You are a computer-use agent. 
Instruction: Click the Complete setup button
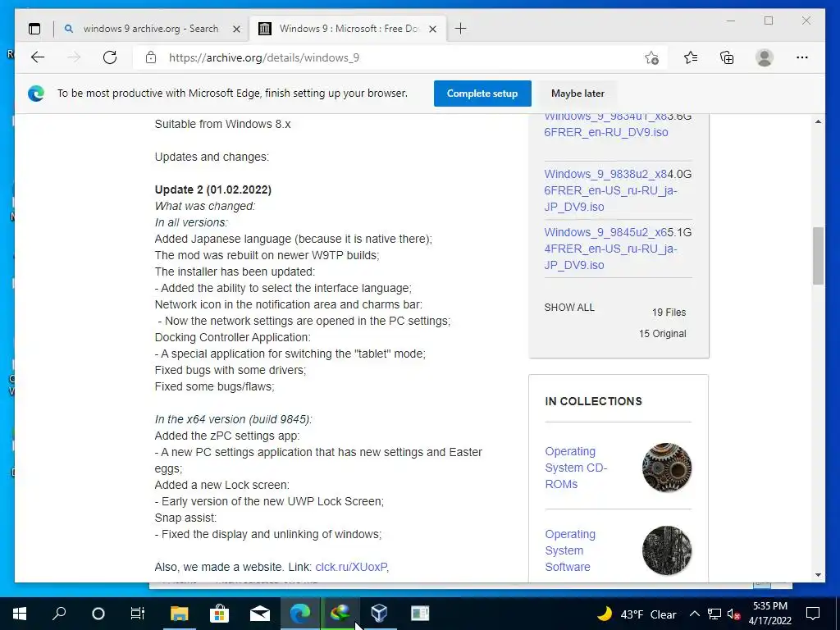[482, 94]
